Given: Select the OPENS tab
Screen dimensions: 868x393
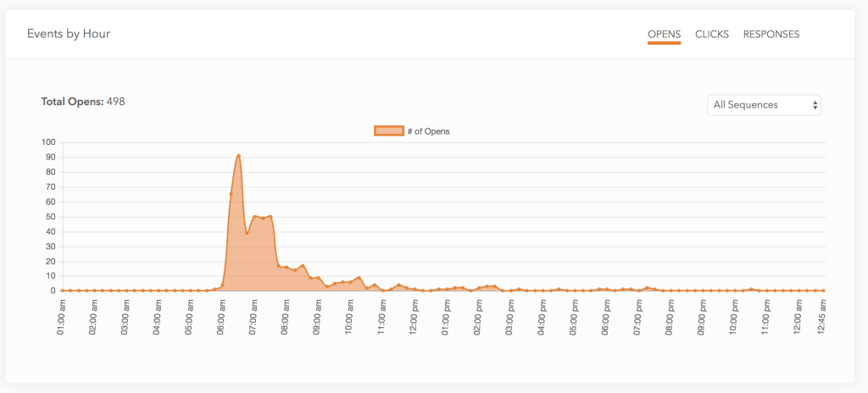Looking at the screenshot, I should [664, 35].
